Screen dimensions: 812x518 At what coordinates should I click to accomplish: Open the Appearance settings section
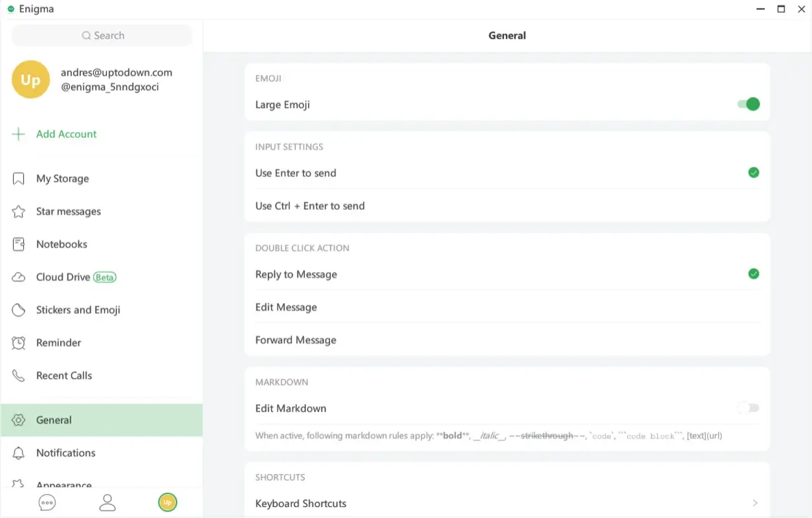coord(64,484)
